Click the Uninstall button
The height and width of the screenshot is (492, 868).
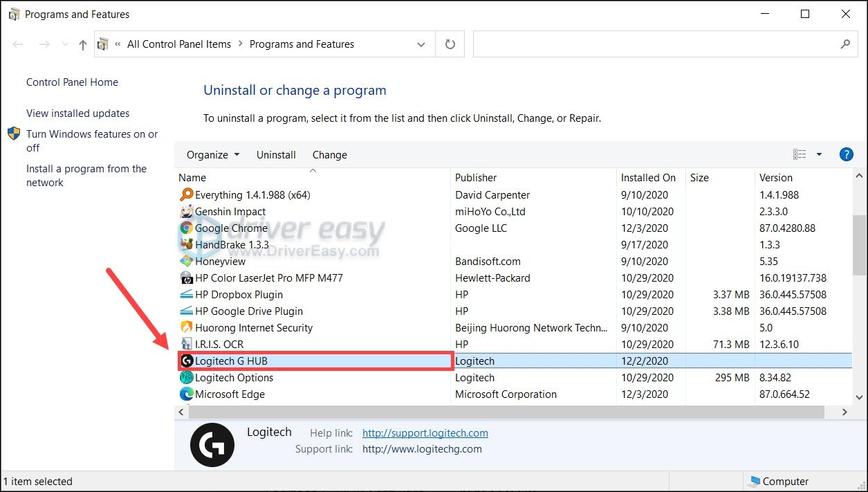click(276, 154)
